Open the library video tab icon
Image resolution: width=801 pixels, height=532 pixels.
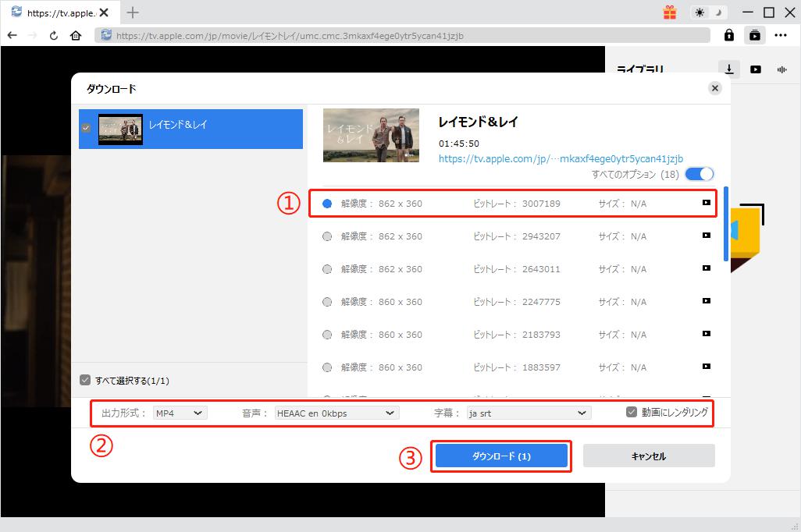pyautogui.click(x=756, y=69)
